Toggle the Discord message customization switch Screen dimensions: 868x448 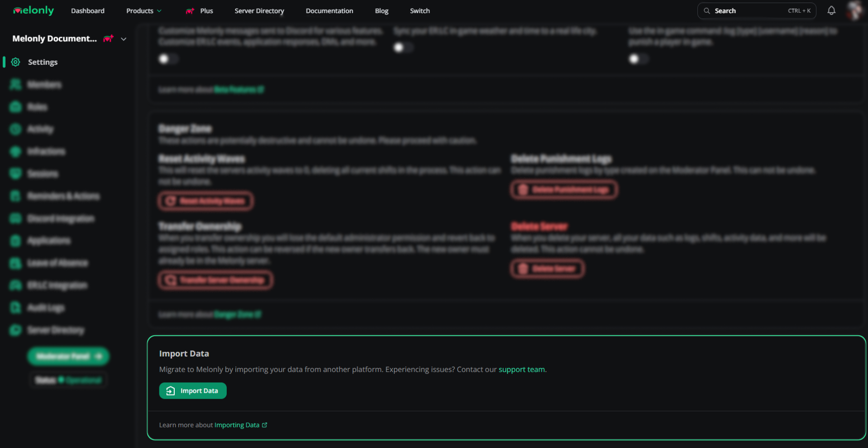[x=168, y=59]
